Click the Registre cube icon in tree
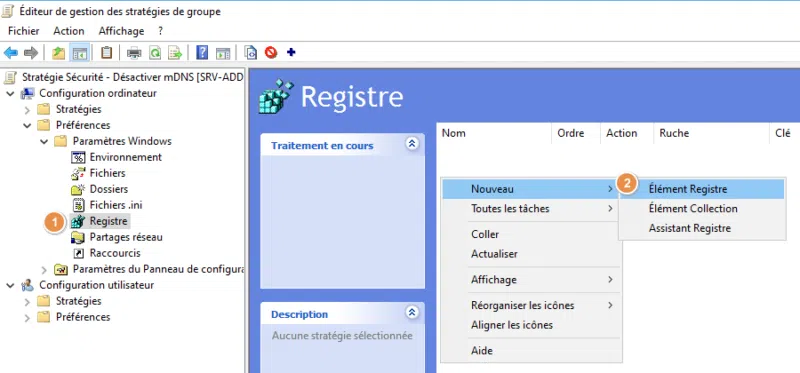 click(78, 221)
